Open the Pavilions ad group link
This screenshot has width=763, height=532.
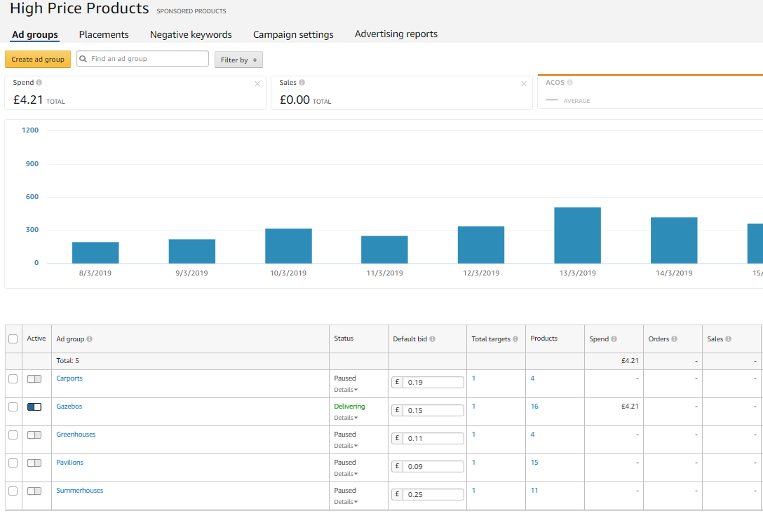[69, 463]
